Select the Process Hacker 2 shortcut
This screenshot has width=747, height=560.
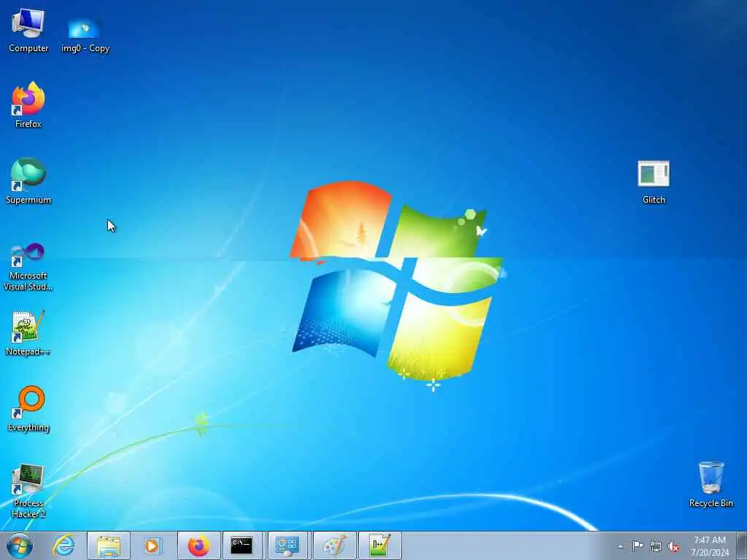point(28,491)
